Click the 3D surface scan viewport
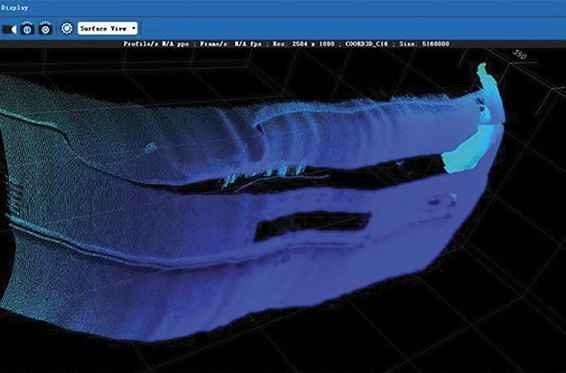The height and width of the screenshot is (373, 566). tap(283, 211)
